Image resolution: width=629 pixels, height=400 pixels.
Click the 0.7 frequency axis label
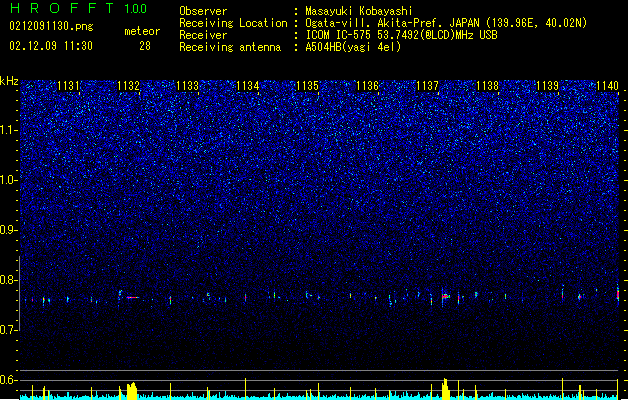click(9, 330)
